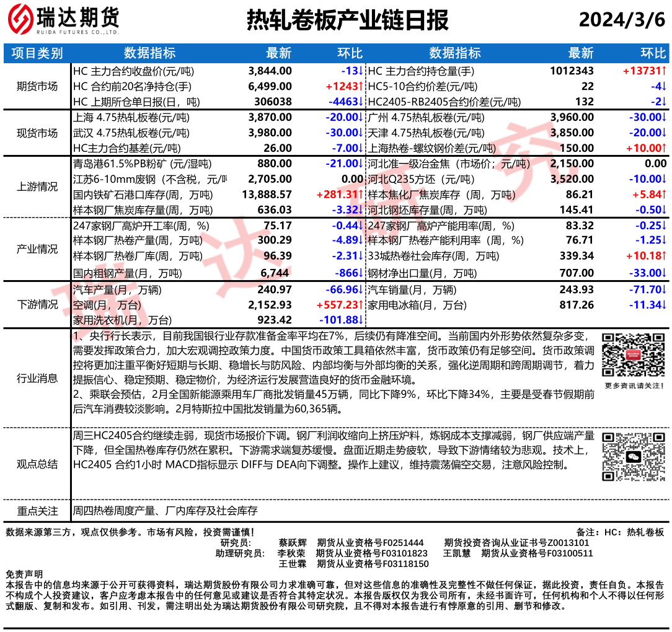Click the red up arrow after +281.31

361,195
